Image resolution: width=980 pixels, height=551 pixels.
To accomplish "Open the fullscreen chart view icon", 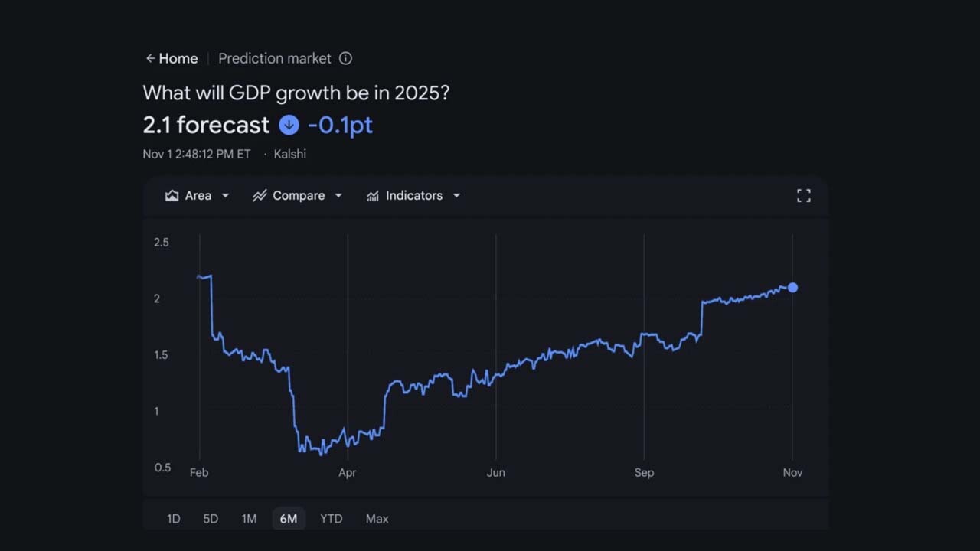I will click(x=803, y=195).
